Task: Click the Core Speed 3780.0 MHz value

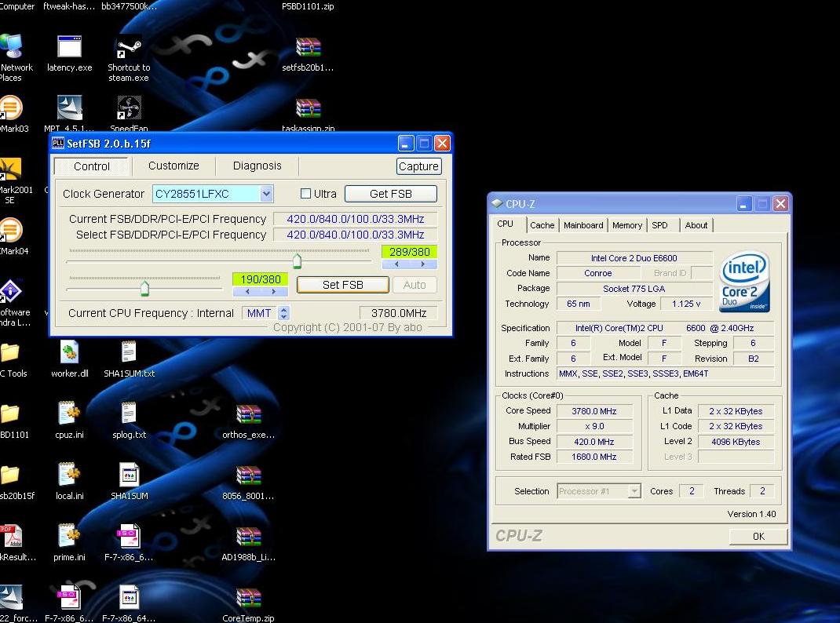Action: pos(594,411)
